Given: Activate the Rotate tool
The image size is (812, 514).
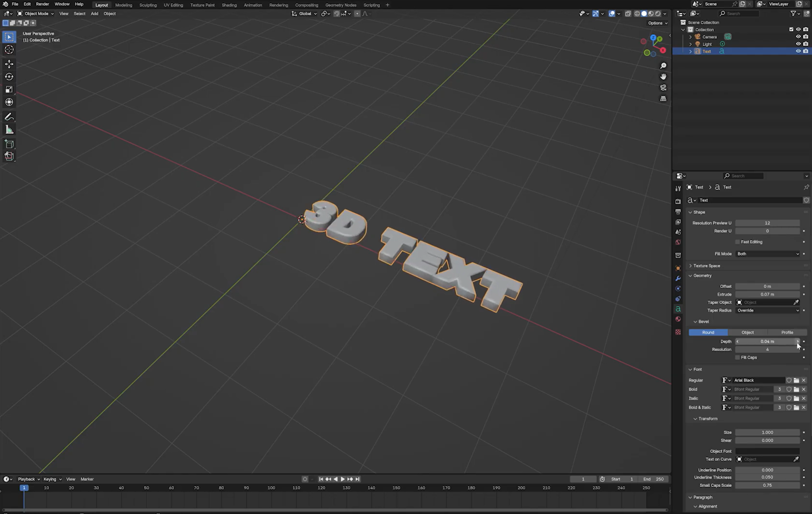Looking at the screenshot, I should [x=9, y=77].
